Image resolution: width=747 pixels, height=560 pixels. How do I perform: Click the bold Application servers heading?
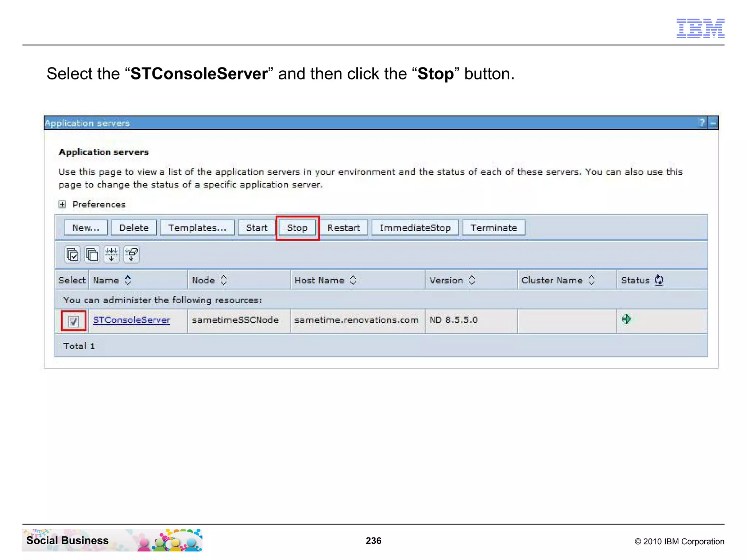pos(104,152)
